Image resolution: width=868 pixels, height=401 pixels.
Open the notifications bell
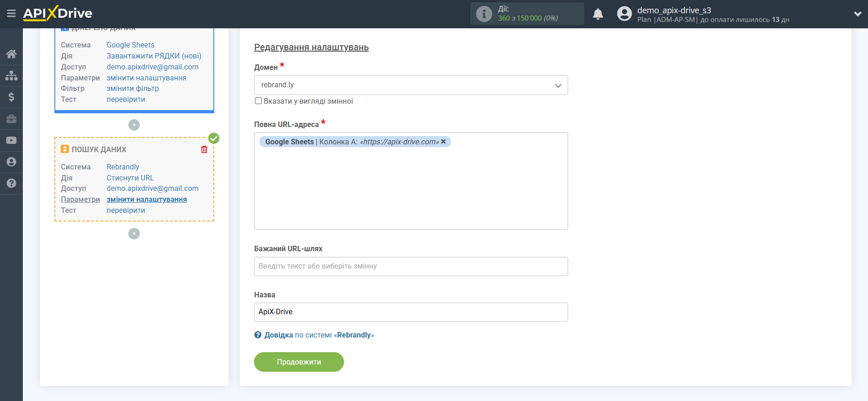598,14
